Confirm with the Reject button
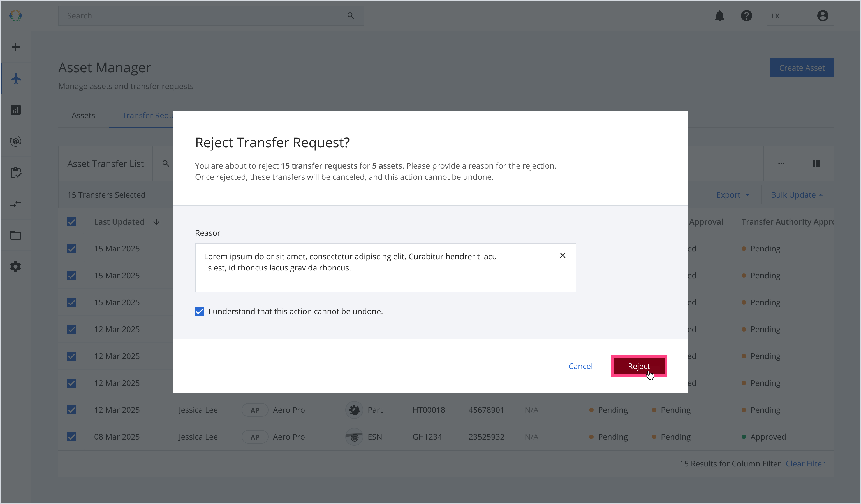 click(639, 366)
